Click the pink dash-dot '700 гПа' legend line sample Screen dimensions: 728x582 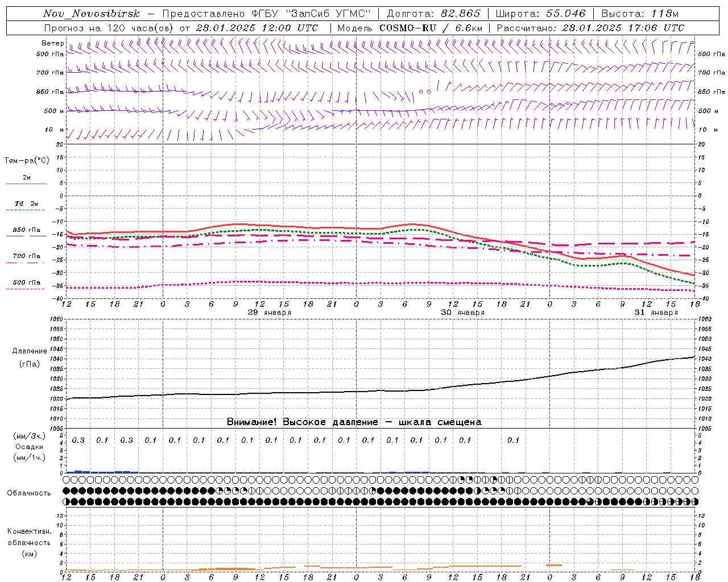(x=26, y=263)
